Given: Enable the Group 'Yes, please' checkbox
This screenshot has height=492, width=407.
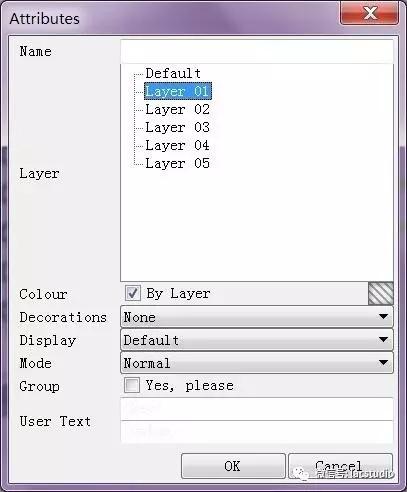Looking at the screenshot, I should (x=132, y=385).
